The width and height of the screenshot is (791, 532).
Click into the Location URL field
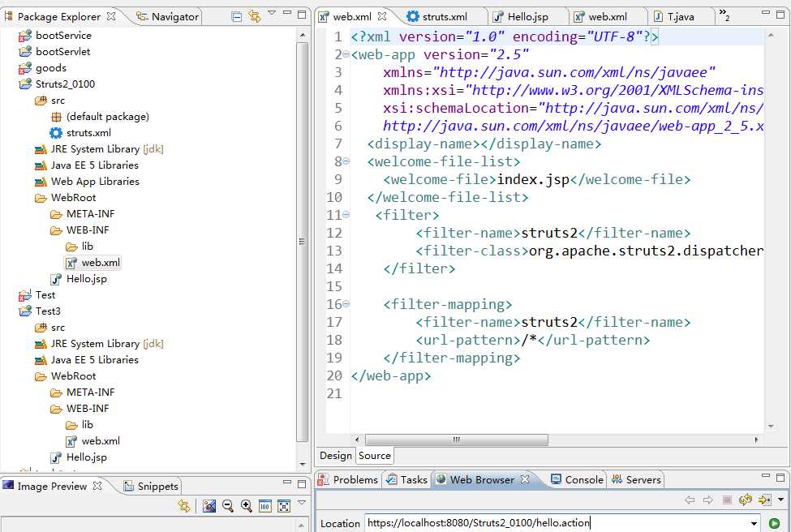click(557, 523)
